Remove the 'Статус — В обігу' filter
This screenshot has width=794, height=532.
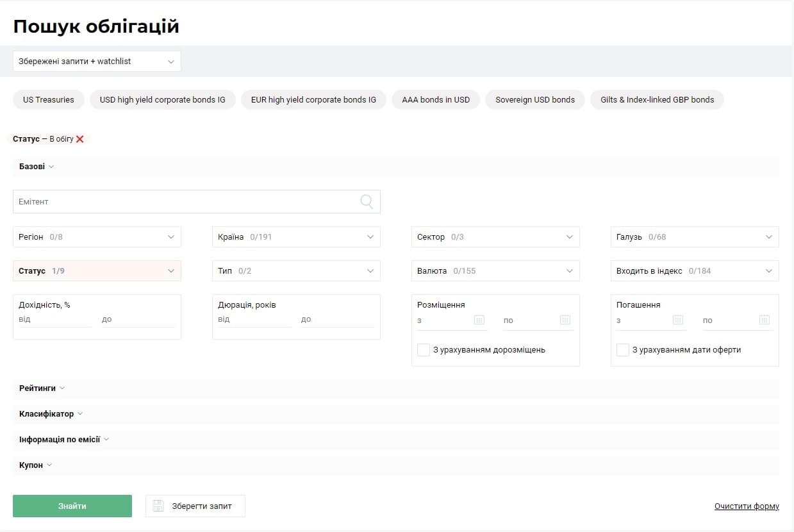click(80, 139)
